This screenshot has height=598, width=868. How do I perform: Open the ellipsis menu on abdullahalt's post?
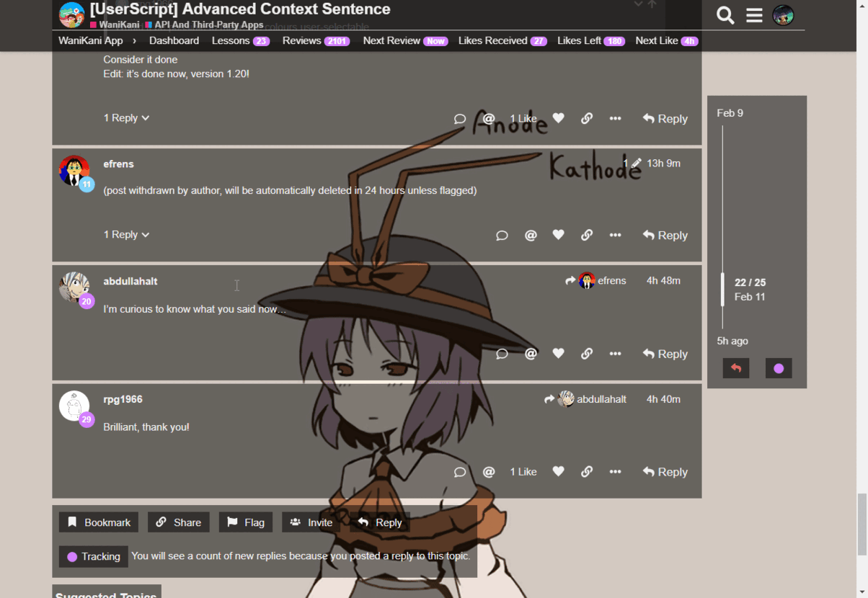coord(615,354)
